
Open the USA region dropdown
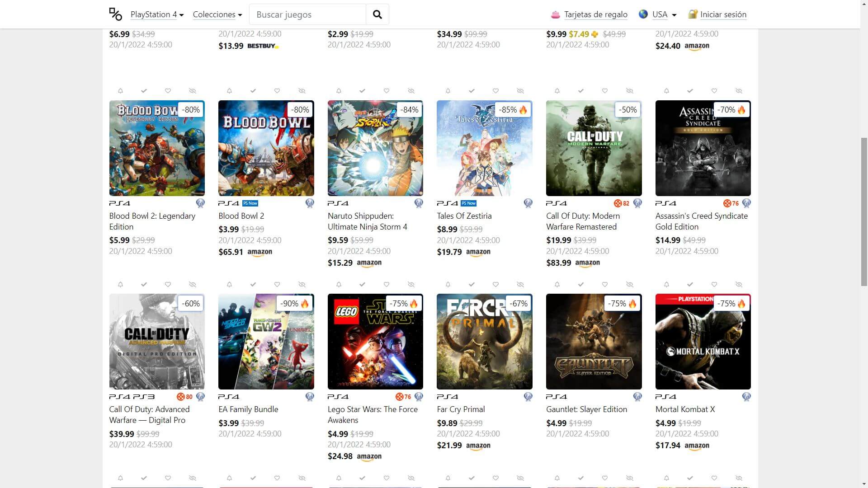tap(658, 14)
